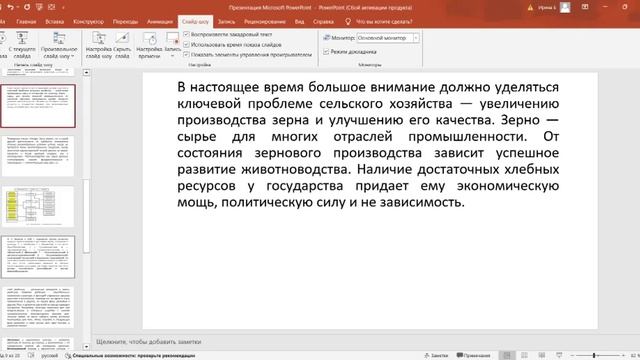Switch to Slide Sorter view icon
This screenshot has width=640, height=360.
click(x=524, y=356)
